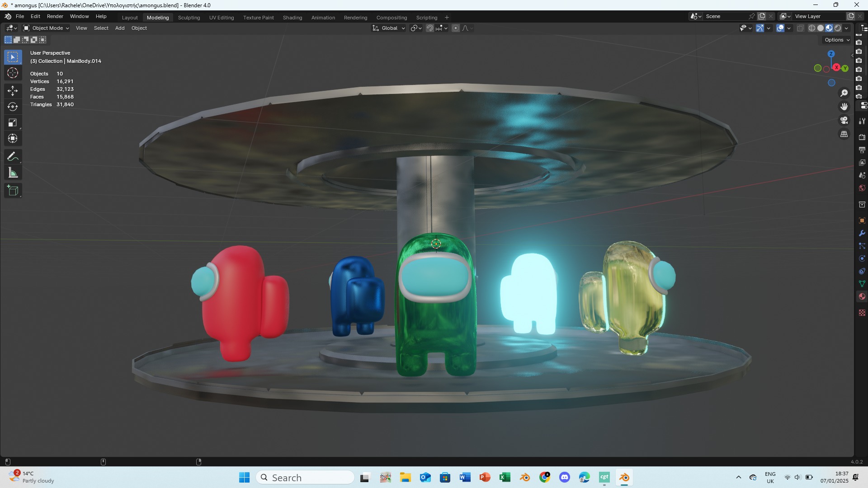Screen dimensions: 868x488
Task: Select the Measure ruler tool
Action: [13, 173]
